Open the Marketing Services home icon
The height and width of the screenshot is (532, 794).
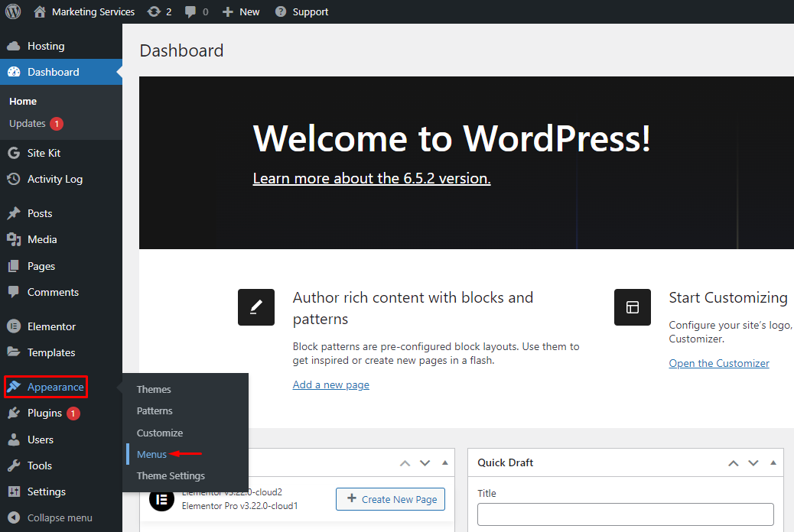click(x=40, y=11)
